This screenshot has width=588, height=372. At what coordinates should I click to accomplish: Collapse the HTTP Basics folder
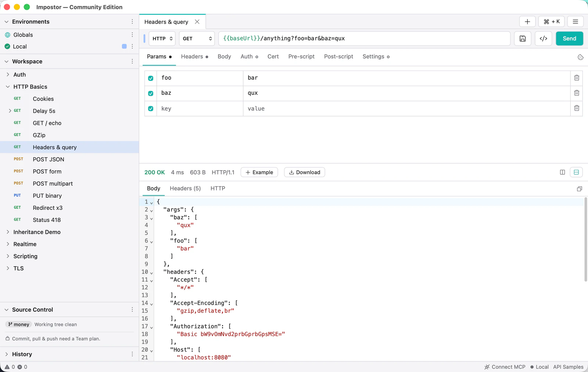[x=8, y=87]
